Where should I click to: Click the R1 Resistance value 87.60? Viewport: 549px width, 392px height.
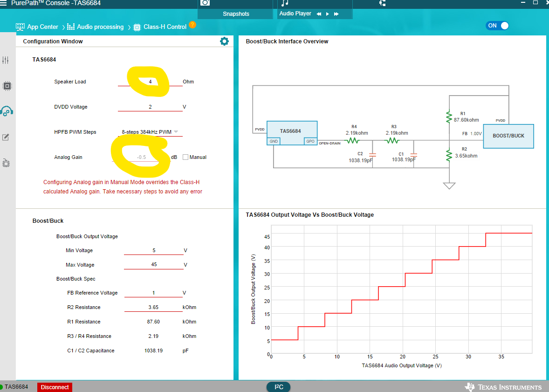tap(153, 322)
